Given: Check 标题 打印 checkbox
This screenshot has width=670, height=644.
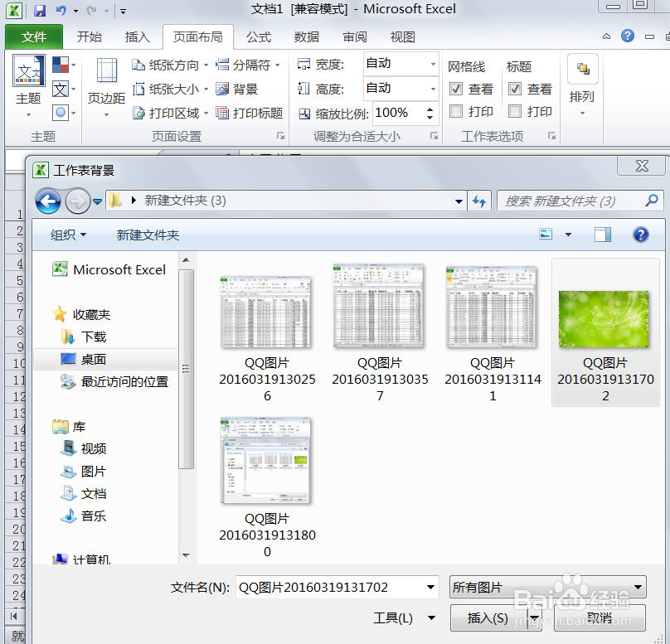Looking at the screenshot, I should click(x=515, y=111).
